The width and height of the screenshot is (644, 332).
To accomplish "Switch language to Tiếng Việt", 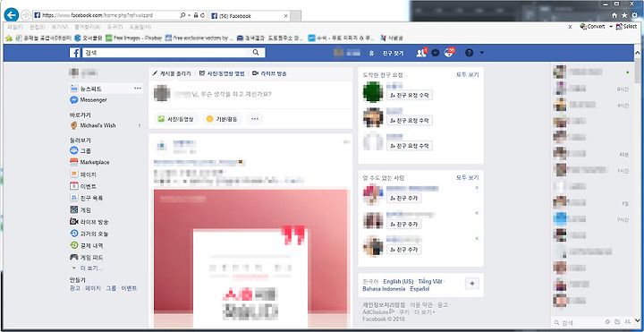I will coord(431,282).
